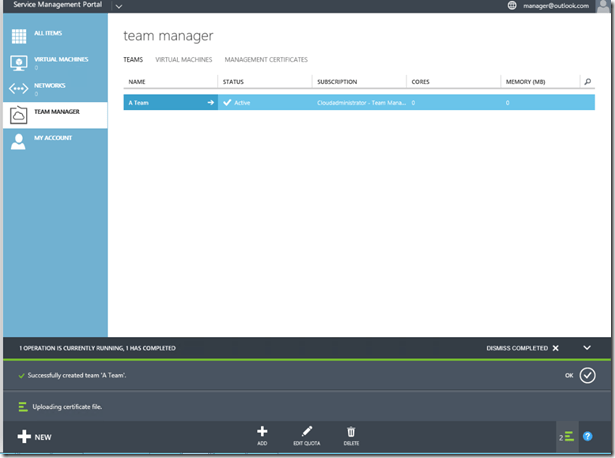615x458 pixels.
Task: Click the globe language icon
Action: (x=513, y=6)
